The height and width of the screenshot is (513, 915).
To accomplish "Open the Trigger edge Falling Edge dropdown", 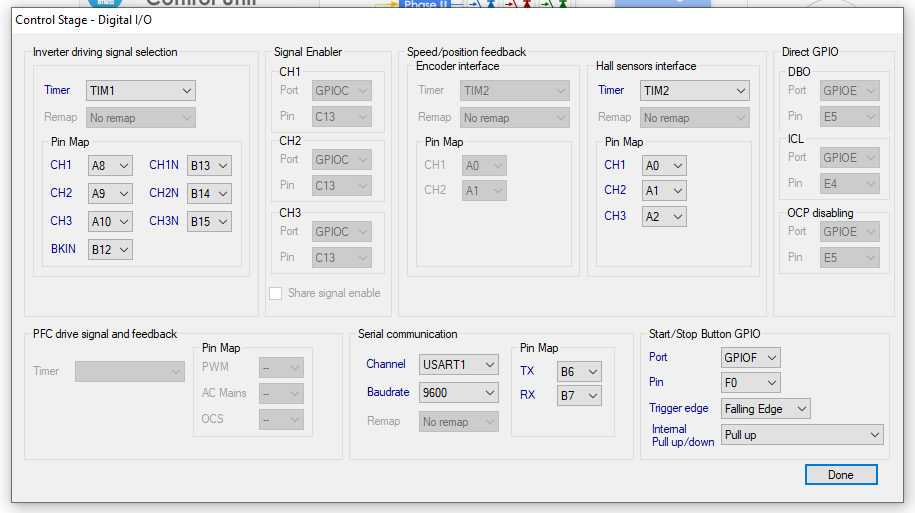I will 766,409.
